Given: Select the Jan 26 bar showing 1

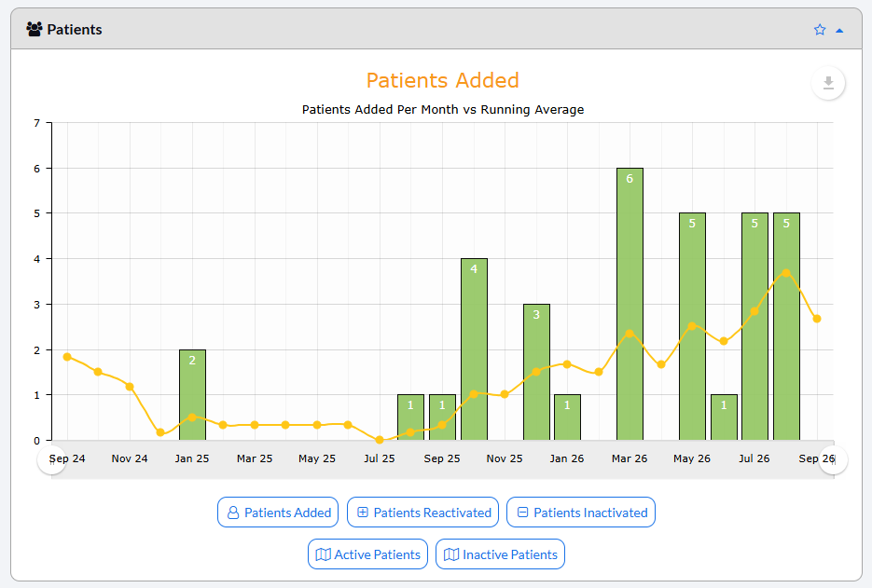Looking at the screenshot, I should [567, 417].
